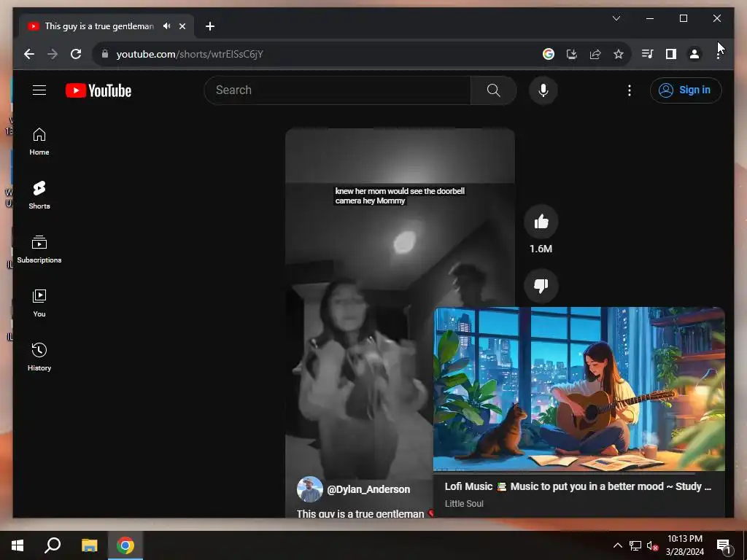This screenshot has width=747, height=560.
Task: Click the Lofi Music miniplayer video
Action: pyautogui.click(x=578, y=389)
